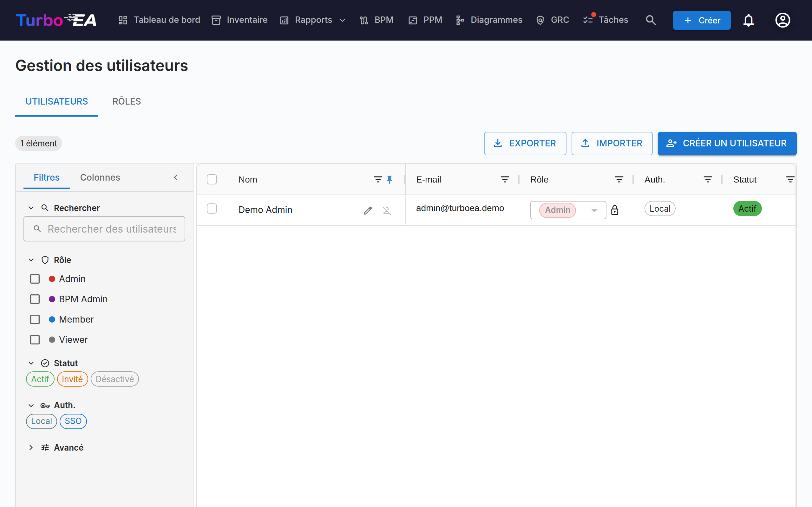
Task: Click the deactivate user icon for Demo Admin
Action: [387, 210]
